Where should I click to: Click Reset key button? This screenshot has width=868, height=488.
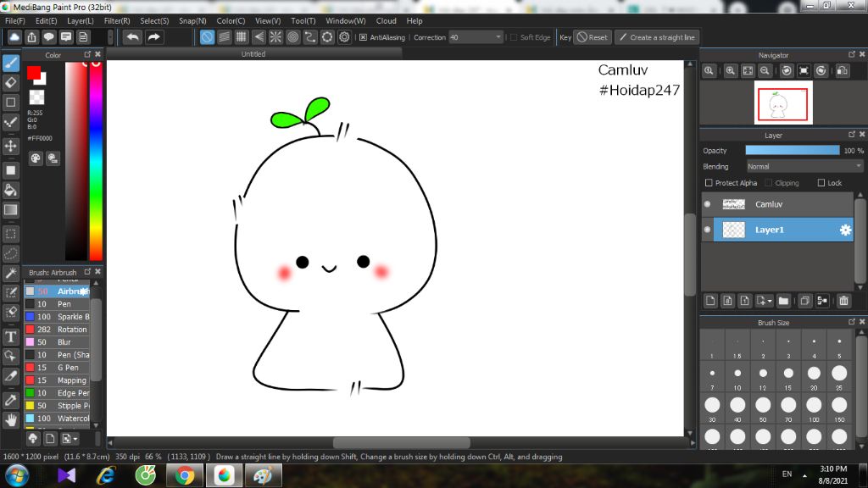click(592, 37)
